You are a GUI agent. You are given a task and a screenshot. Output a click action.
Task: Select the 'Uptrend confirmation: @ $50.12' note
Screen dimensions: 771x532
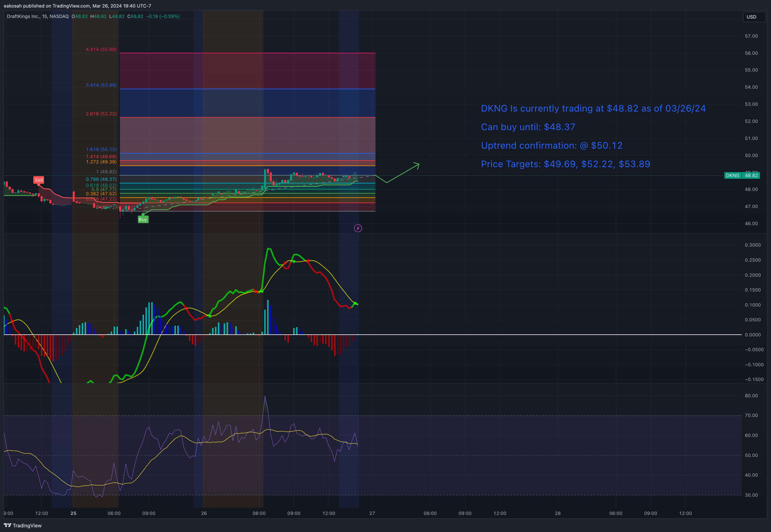click(552, 145)
